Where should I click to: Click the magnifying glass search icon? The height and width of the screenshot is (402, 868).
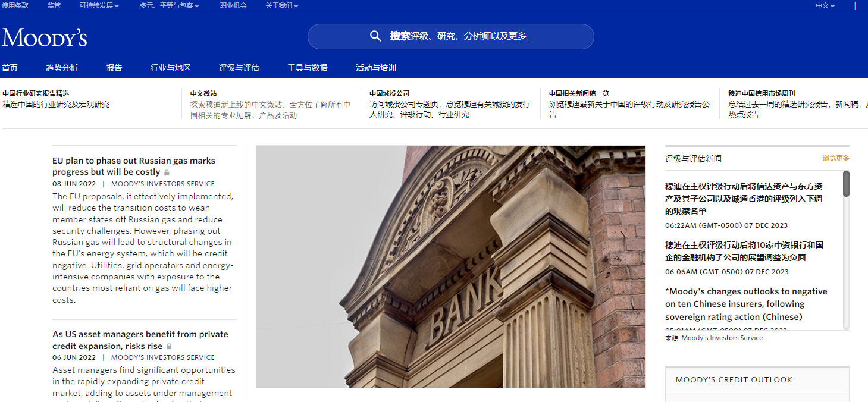pyautogui.click(x=375, y=36)
